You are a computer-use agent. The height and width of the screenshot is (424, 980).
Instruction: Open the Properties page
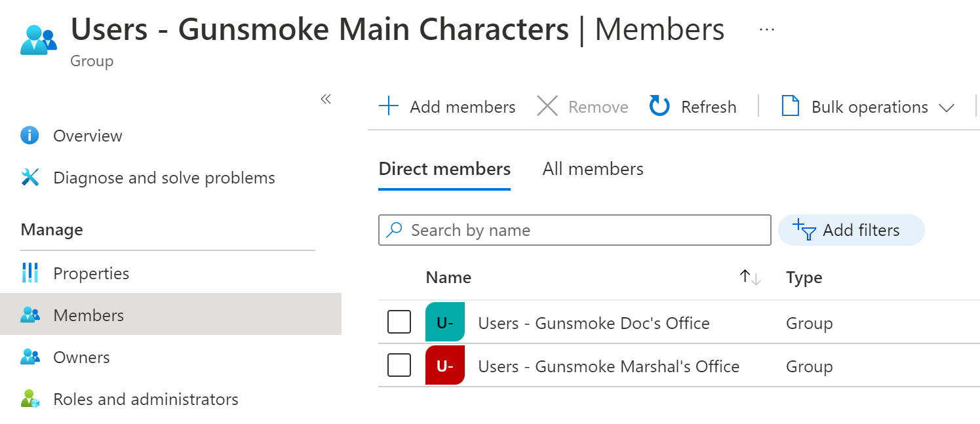pos(91,273)
